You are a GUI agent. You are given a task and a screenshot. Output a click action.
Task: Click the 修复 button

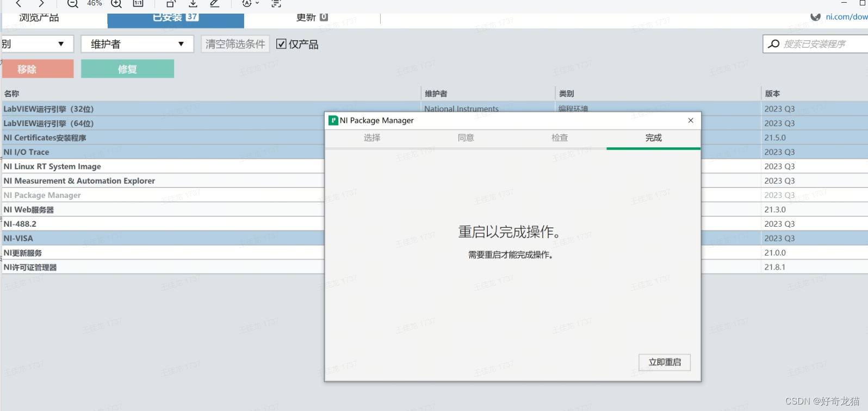127,69
